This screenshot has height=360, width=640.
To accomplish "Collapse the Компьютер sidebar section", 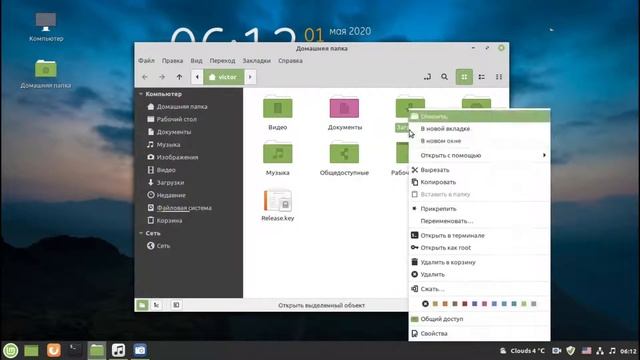I will 141,94.
